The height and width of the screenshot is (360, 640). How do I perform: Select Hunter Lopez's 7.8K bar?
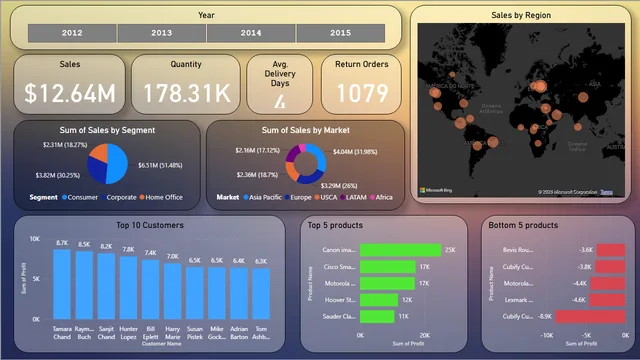point(128,288)
